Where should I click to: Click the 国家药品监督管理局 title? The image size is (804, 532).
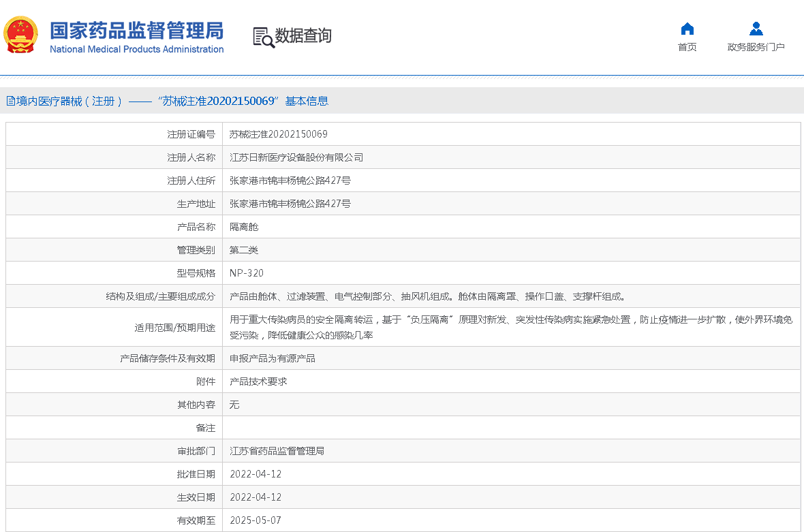[137, 31]
